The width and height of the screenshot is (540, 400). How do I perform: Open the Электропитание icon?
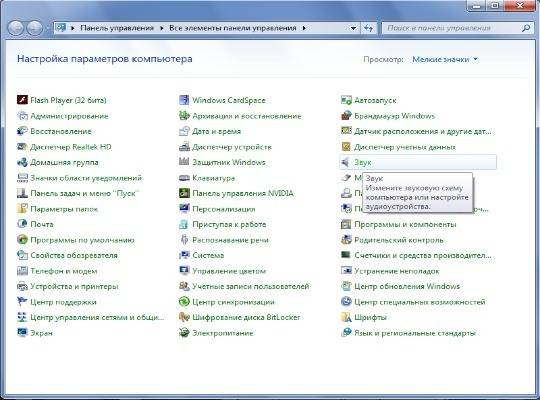click(x=184, y=333)
